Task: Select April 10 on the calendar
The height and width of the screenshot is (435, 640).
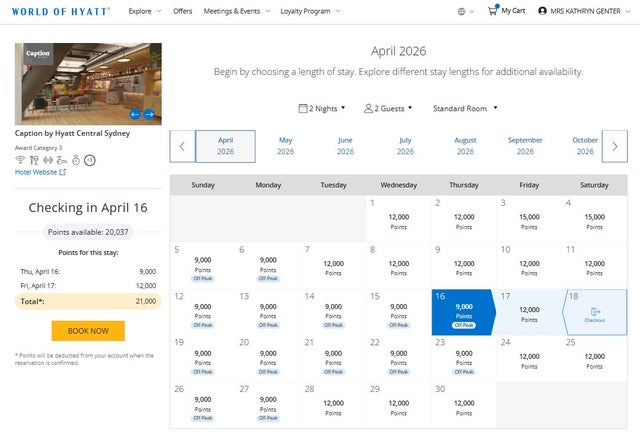Action: [529, 265]
